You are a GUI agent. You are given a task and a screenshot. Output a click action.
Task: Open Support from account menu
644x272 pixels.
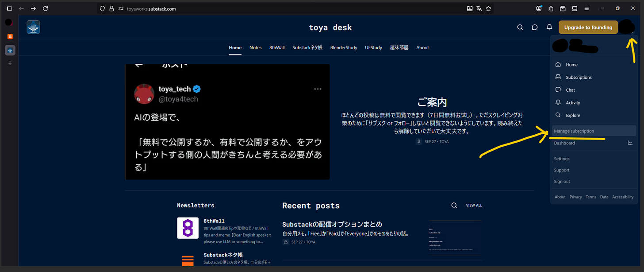(562, 170)
